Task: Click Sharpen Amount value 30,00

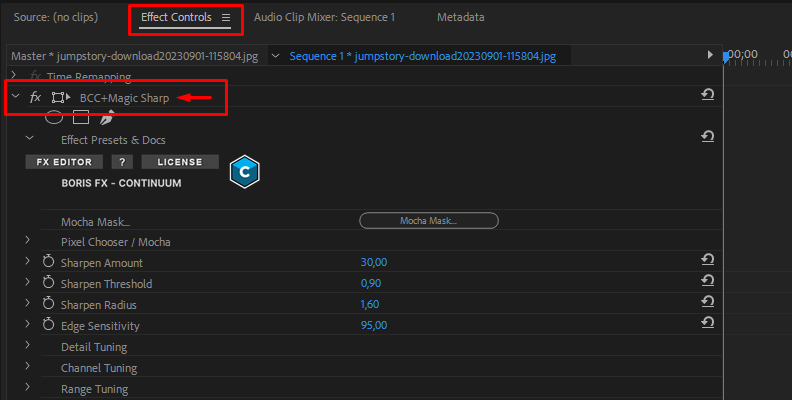Action: pyautogui.click(x=374, y=262)
